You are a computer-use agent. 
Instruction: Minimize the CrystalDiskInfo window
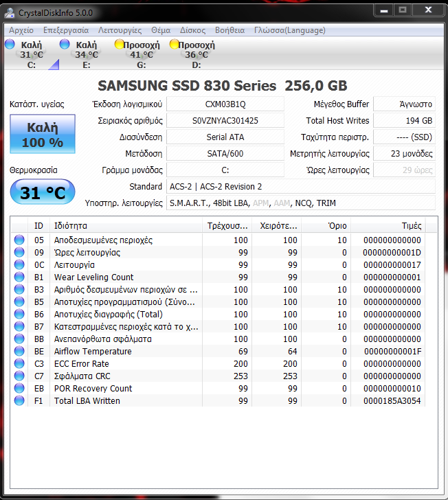coord(384,10)
